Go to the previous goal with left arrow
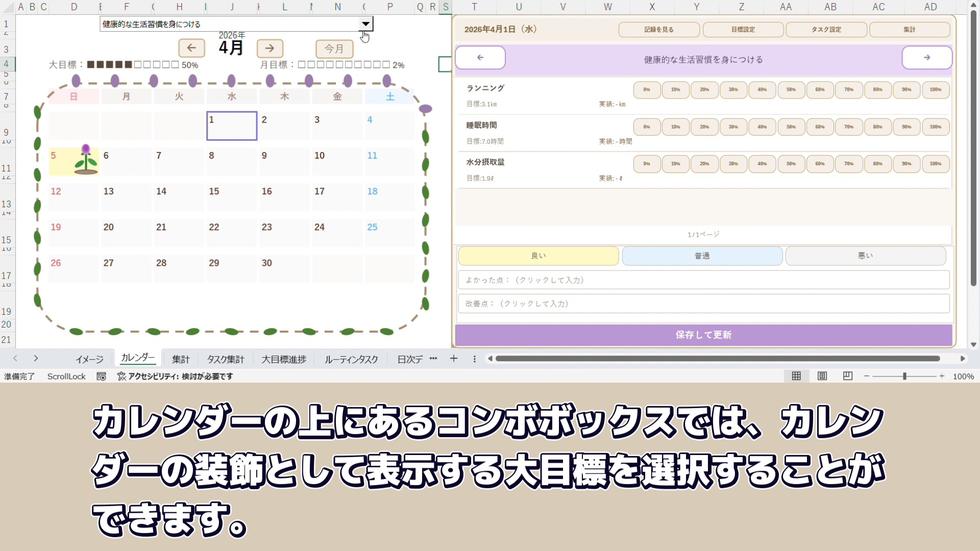 pos(480,58)
